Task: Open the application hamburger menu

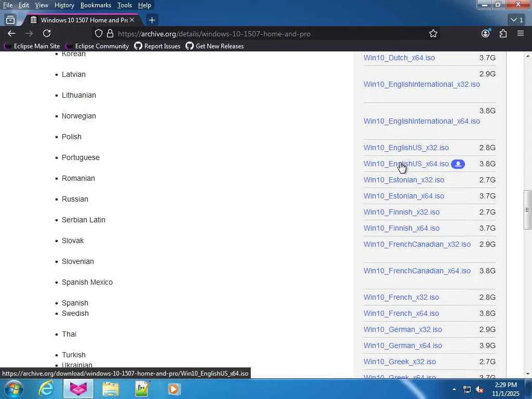Action: click(x=521, y=33)
